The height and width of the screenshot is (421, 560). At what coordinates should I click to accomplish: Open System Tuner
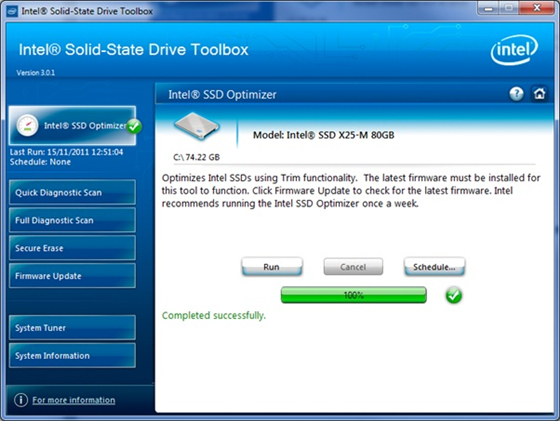point(72,327)
